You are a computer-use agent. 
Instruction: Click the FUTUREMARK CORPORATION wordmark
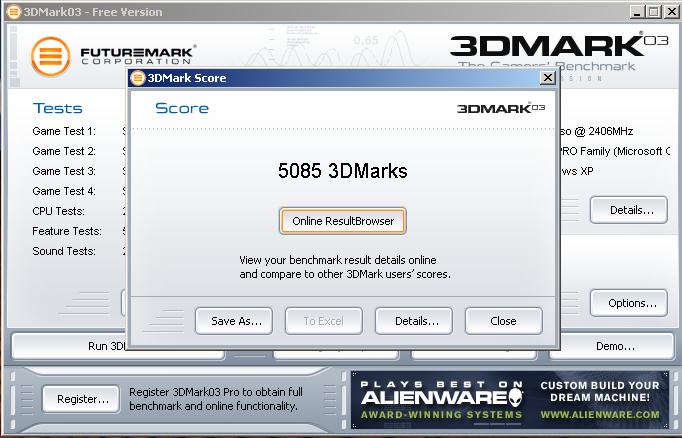click(x=138, y=55)
